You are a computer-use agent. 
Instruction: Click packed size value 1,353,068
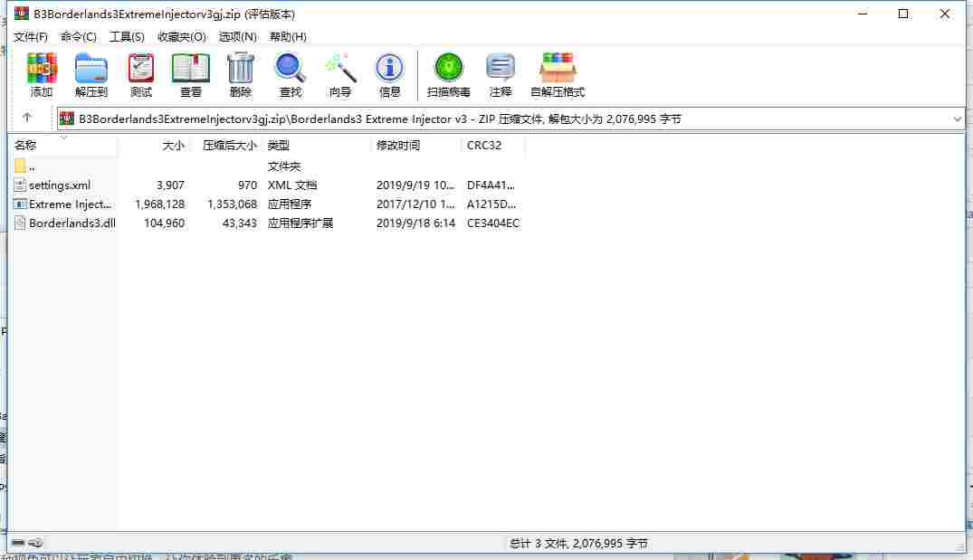[232, 204]
